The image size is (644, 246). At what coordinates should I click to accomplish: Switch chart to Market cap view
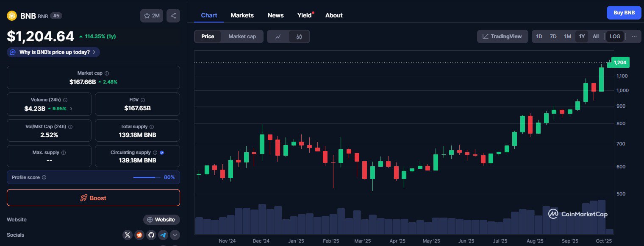[x=242, y=36]
